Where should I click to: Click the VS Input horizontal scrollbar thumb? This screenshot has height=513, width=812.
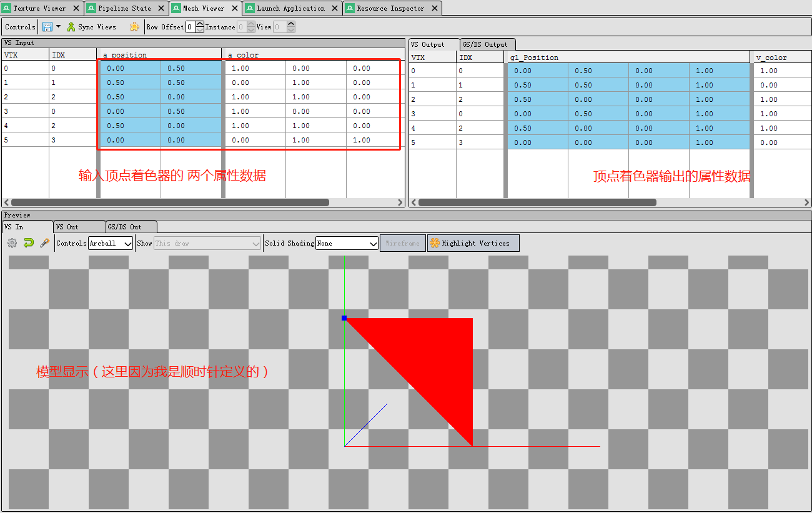170,202
